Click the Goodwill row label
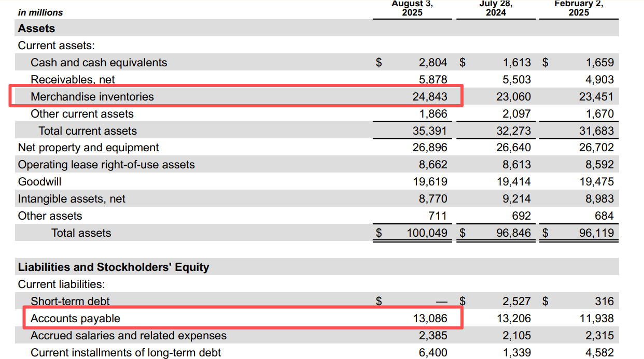The height and width of the screenshot is (359, 644). [39, 182]
